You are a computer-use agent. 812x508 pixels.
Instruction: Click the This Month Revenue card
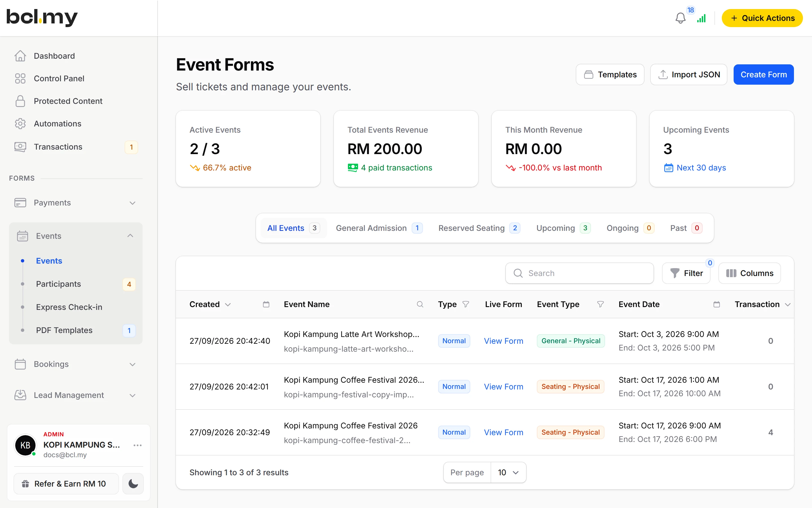[x=564, y=149]
